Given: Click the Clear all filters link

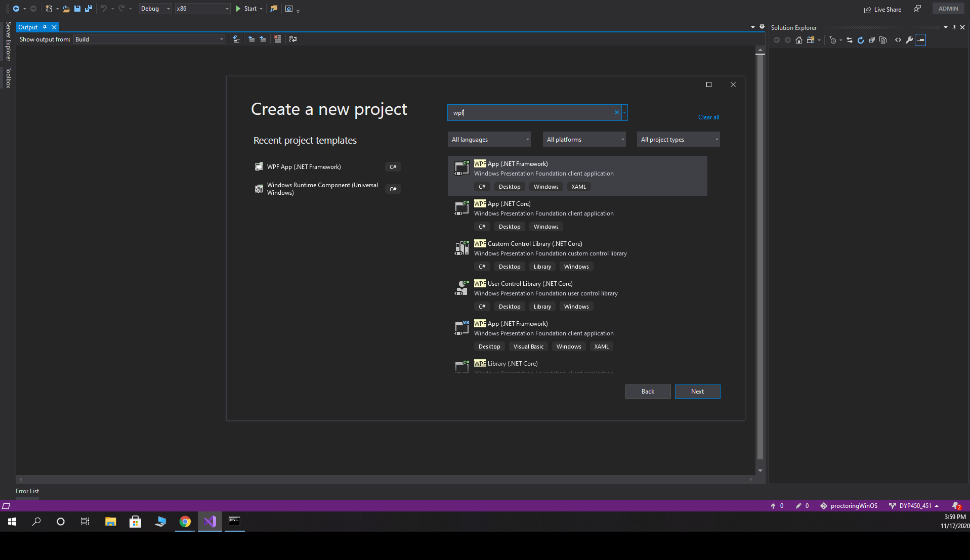Looking at the screenshot, I should click(x=708, y=117).
